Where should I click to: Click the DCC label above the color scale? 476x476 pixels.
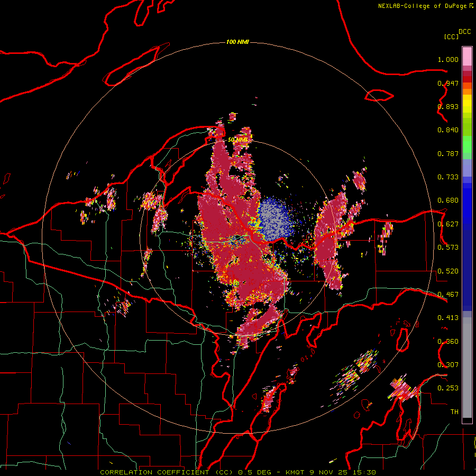[x=464, y=32]
